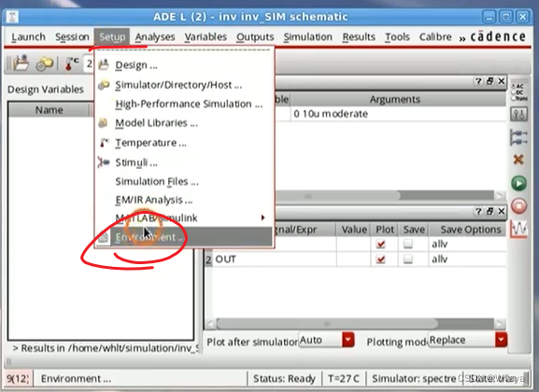This screenshot has height=392, width=539.
Task: Click the thermometer temperature toolbar icon
Action: (x=71, y=63)
